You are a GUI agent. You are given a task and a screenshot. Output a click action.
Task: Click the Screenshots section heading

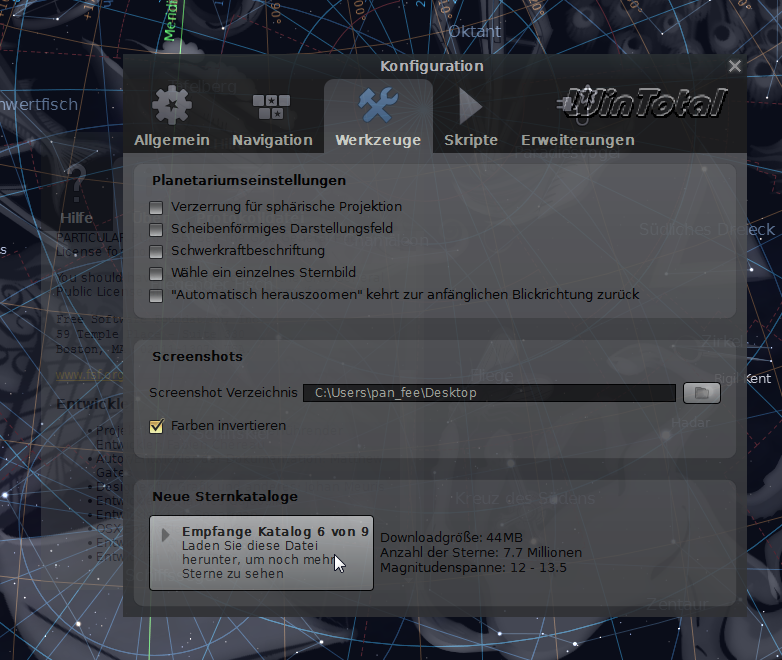(197, 357)
